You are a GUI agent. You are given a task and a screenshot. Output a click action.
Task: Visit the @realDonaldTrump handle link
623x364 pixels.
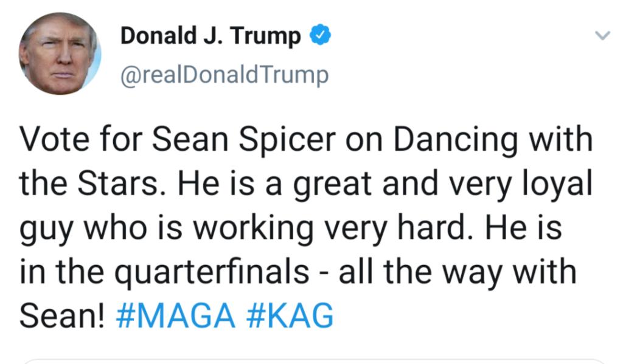point(224,75)
